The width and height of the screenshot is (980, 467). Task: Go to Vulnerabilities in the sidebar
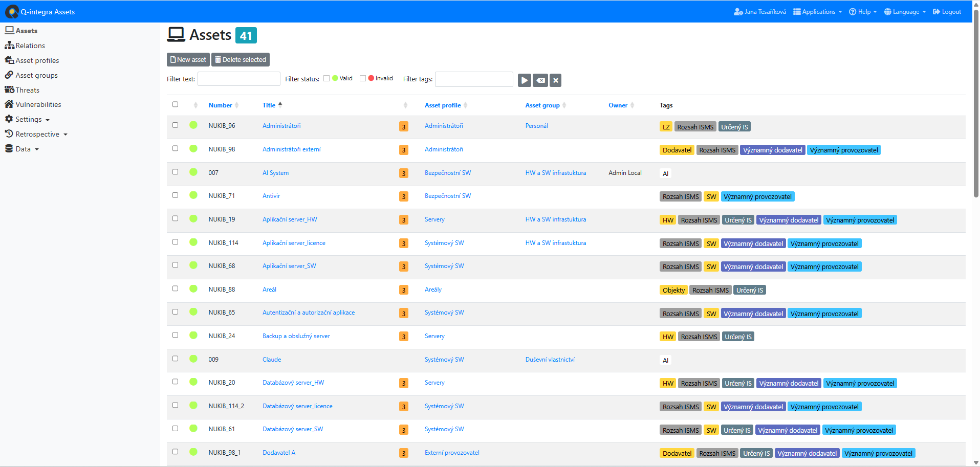pyautogui.click(x=38, y=104)
